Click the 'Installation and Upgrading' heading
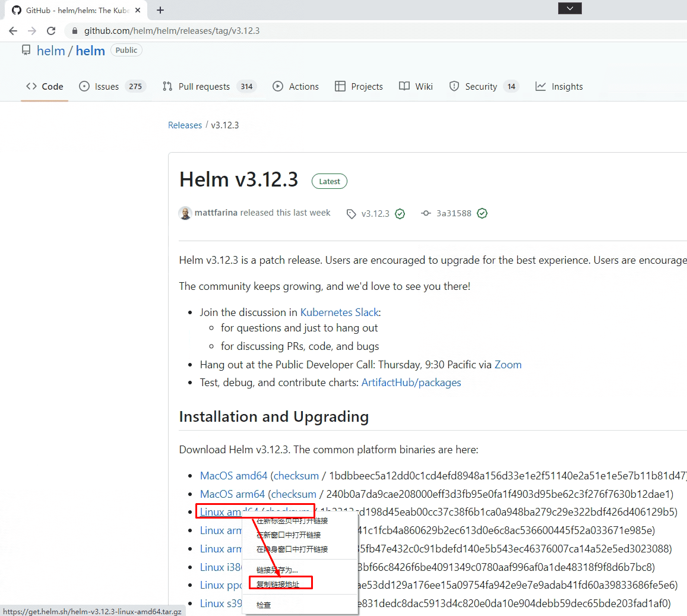This screenshot has height=616, width=687. [274, 416]
